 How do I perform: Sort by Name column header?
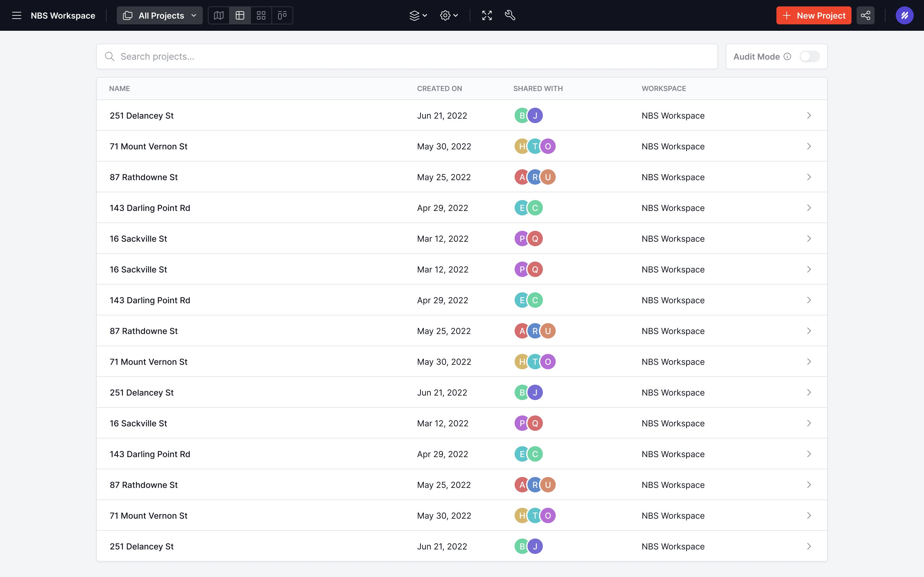(x=119, y=88)
